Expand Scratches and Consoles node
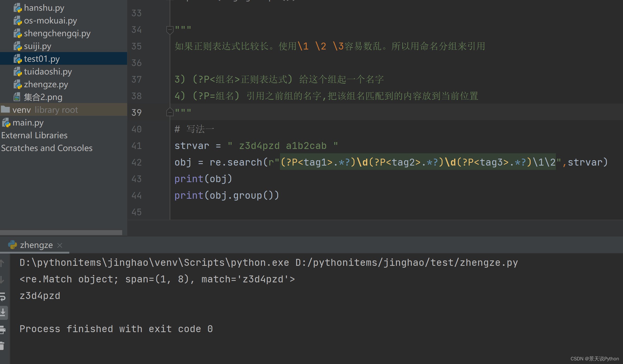This screenshot has height=364, width=623. click(x=47, y=148)
